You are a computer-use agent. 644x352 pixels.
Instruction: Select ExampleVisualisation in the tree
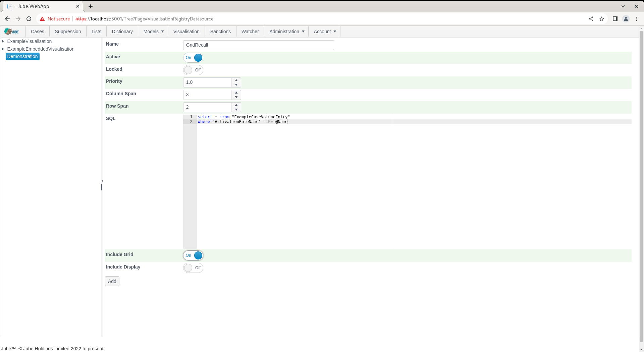click(x=30, y=41)
